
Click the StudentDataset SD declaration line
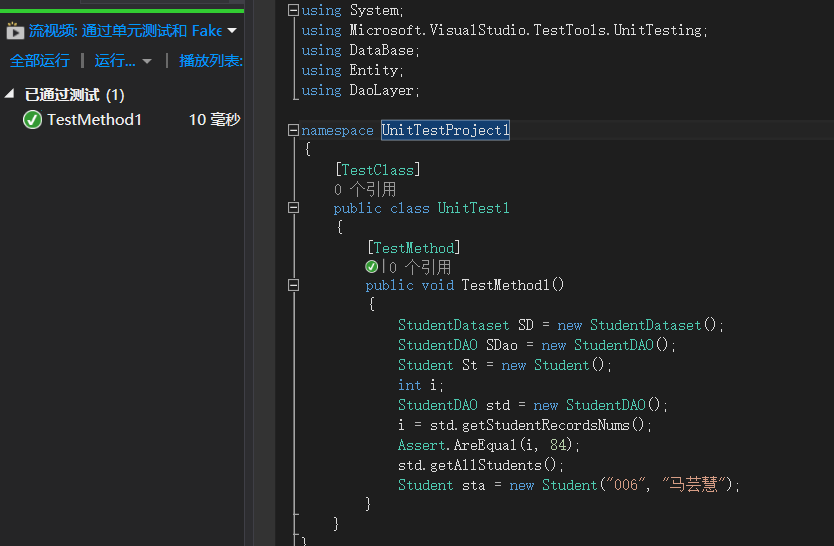561,325
